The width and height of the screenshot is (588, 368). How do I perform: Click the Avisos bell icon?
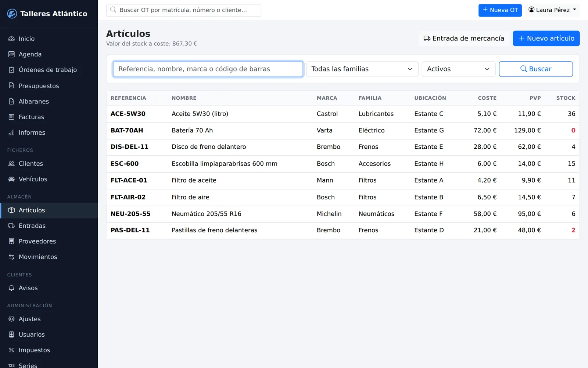(11, 288)
